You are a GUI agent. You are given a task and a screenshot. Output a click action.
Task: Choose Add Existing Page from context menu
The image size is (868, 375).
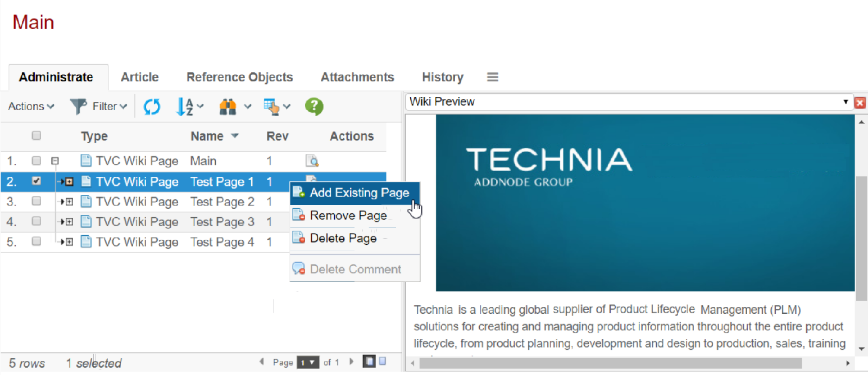tap(359, 193)
